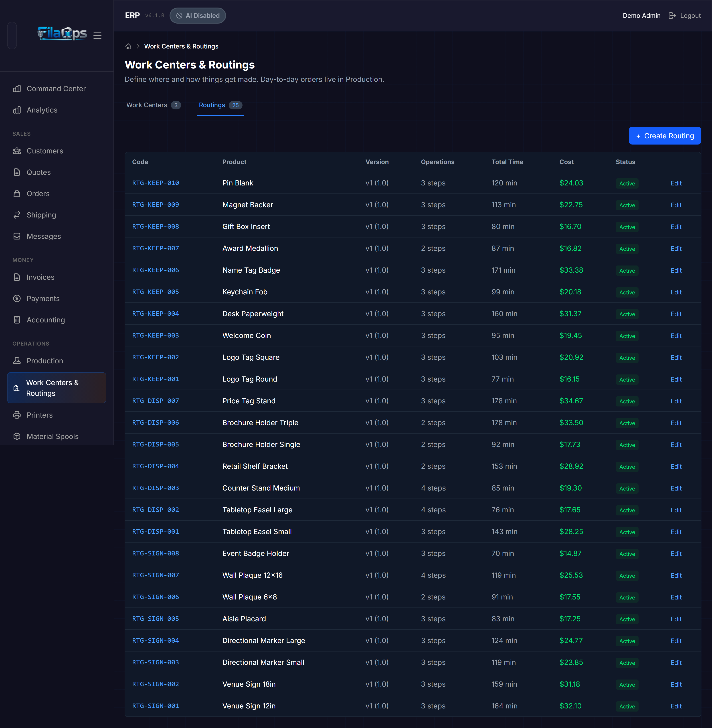This screenshot has height=728, width=712.
Task: Edit the Logo Tag Round routing
Action: pyautogui.click(x=676, y=379)
